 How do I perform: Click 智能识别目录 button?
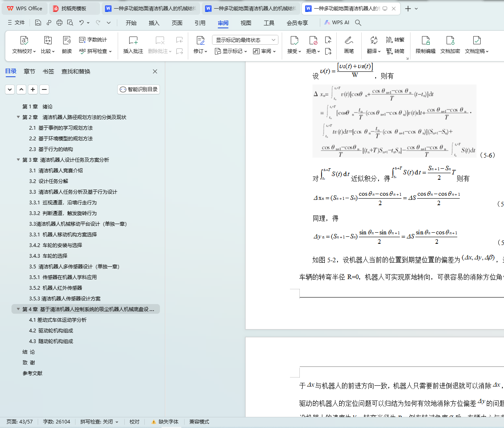click(139, 89)
